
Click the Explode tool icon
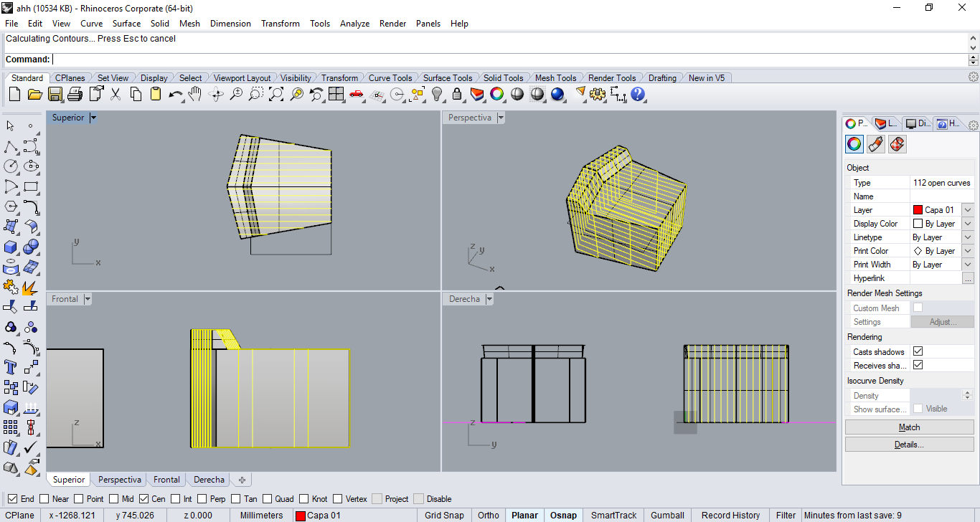click(30, 288)
